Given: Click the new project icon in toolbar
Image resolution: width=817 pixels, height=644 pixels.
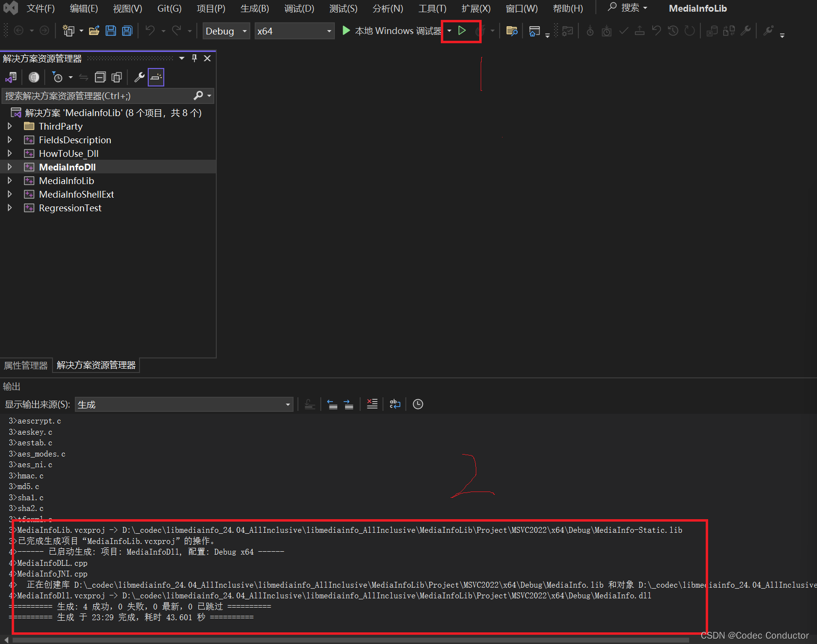Looking at the screenshot, I should 68,31.
